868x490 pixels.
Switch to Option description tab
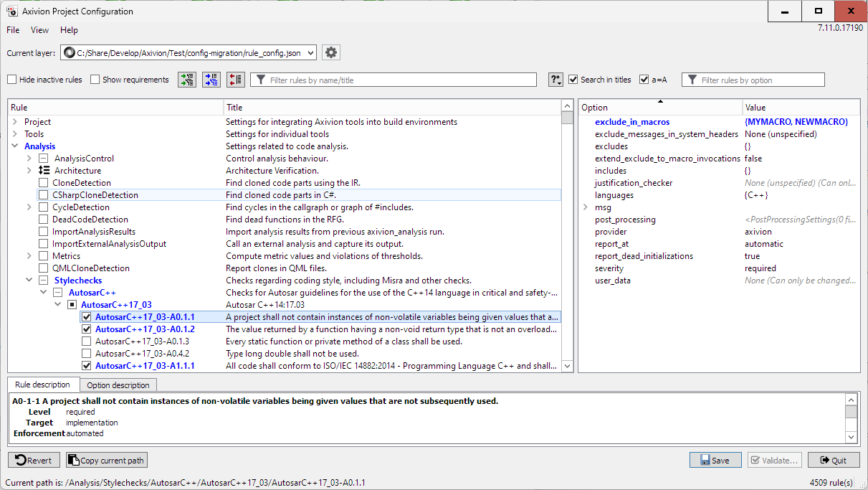(118, 385)
